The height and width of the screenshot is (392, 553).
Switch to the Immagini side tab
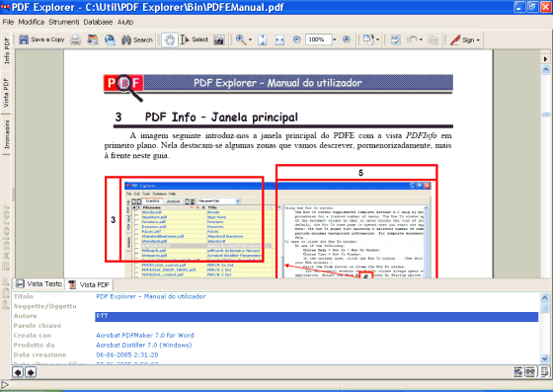click(6, 134)
